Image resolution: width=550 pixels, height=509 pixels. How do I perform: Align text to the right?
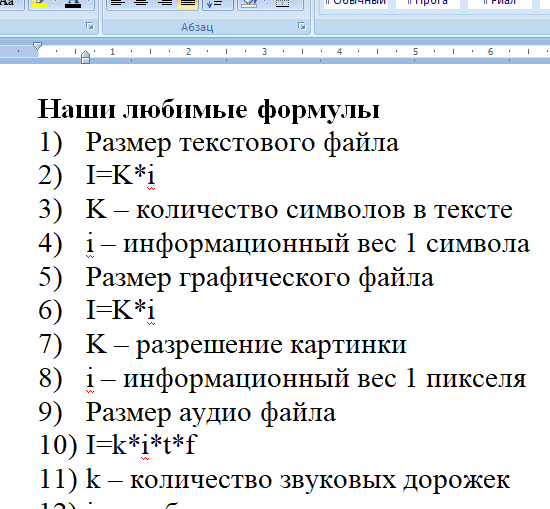164,4
